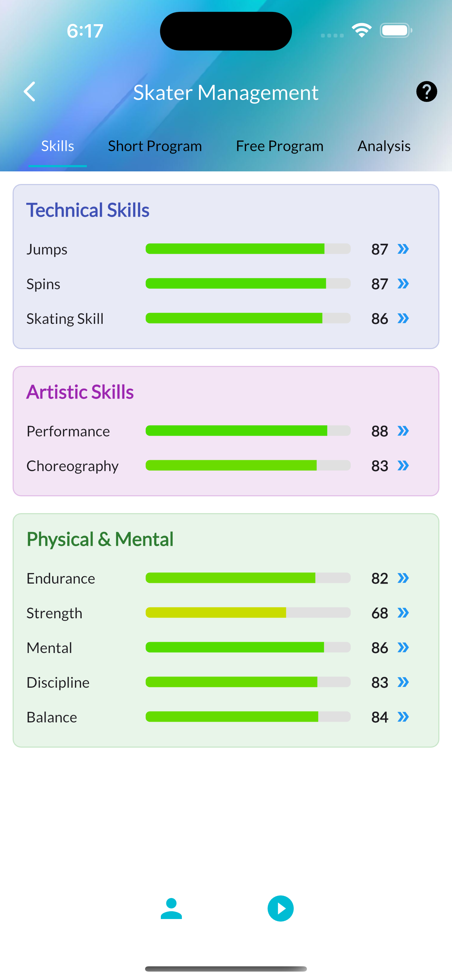
Task: Open the skater profile person icon
Action: 171,908
